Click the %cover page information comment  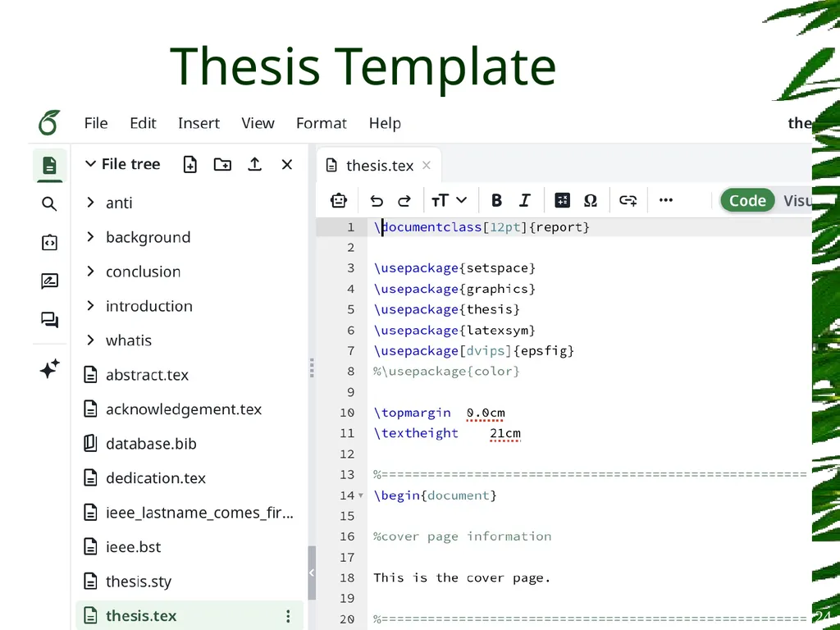[463, 536]
